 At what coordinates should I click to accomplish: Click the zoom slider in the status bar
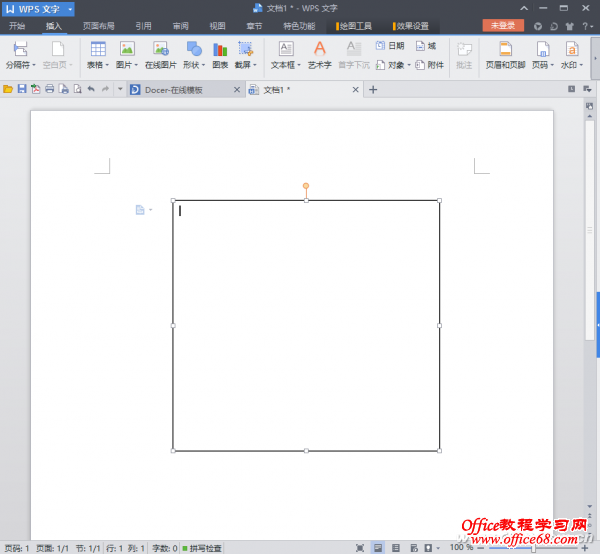click(533, 548)
